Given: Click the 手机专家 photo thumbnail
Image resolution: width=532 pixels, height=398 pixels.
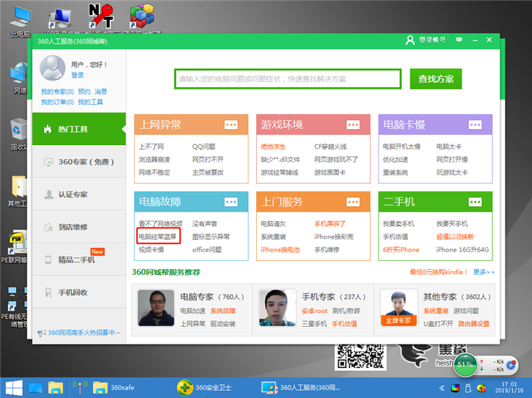Looking at the screenshot, I should [x=277, y=308].
